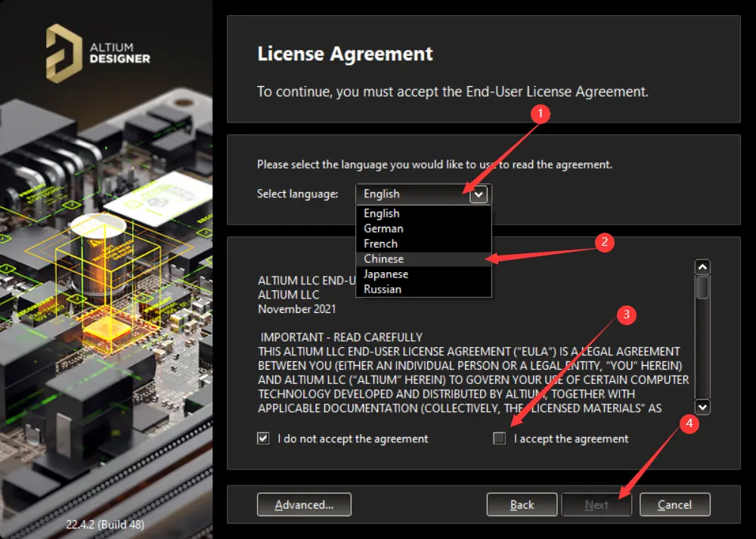Screen dimensions: 756x539
Task: Select Chinese in the language list
Action: click(x=423, y=259)
